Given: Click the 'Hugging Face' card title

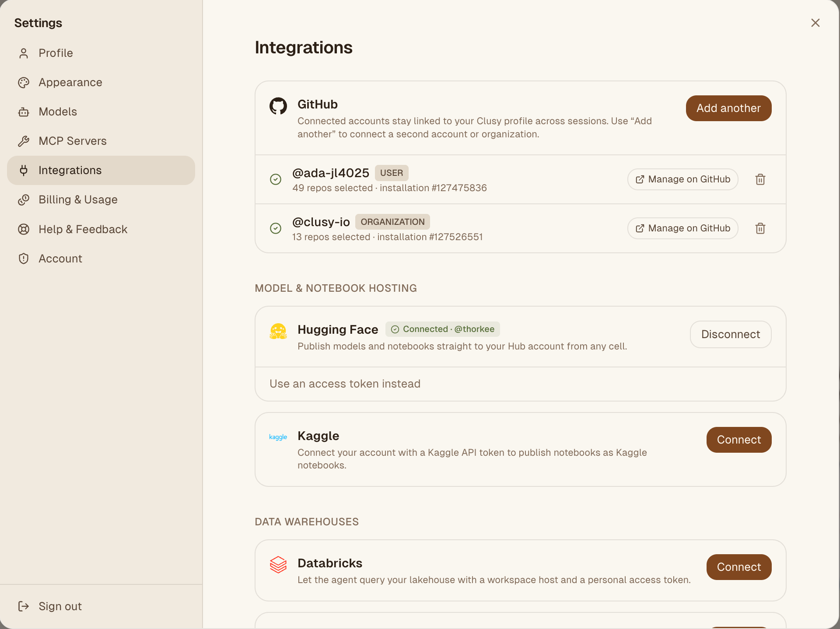Looking at the screenshot, I should (338, 330).
